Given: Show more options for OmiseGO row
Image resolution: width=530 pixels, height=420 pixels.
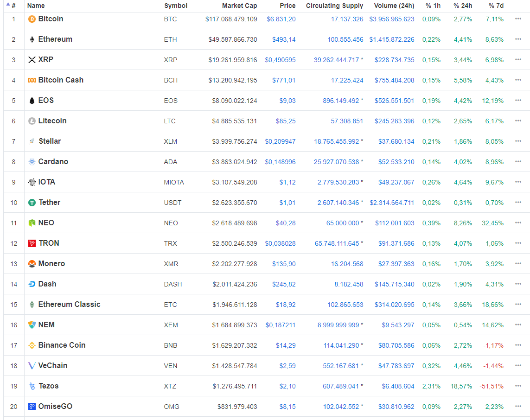Looking at the screenshot, I should (x=518, y=406).
